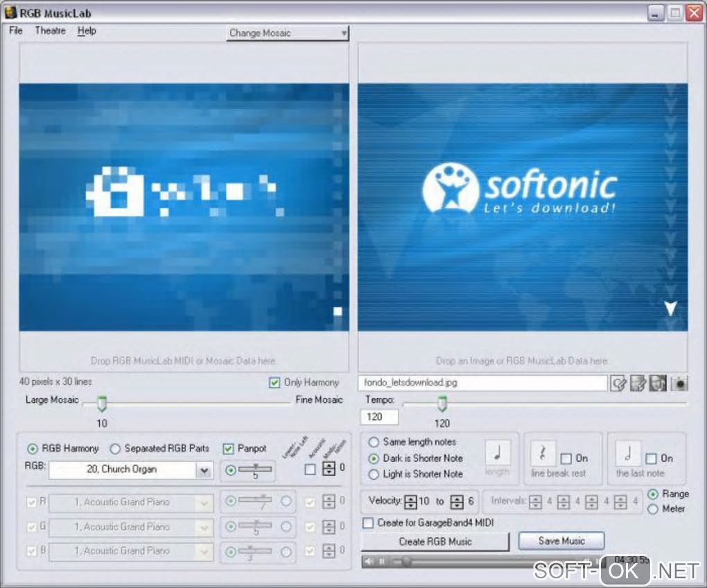This screenshot has width=707, height=588.
Task: Enable the Only Harmony checkbox
Action: point(274,383)
